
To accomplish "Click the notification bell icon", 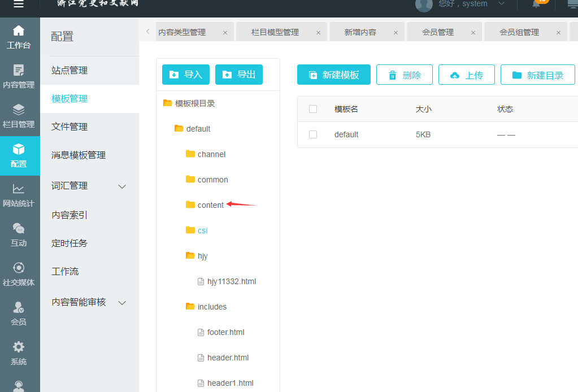I will point(537,4).
